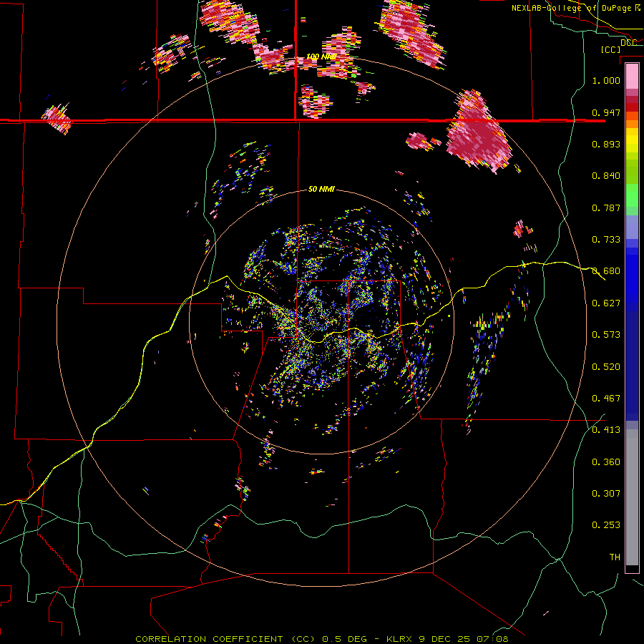This screenshot has height=644, width=644.
Task: Click the 0.627 legend value
Action: tap(606, 303)
